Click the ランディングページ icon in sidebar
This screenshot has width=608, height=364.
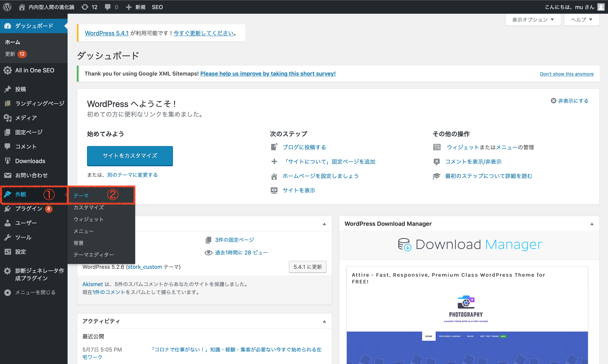[x=8, y=104]
